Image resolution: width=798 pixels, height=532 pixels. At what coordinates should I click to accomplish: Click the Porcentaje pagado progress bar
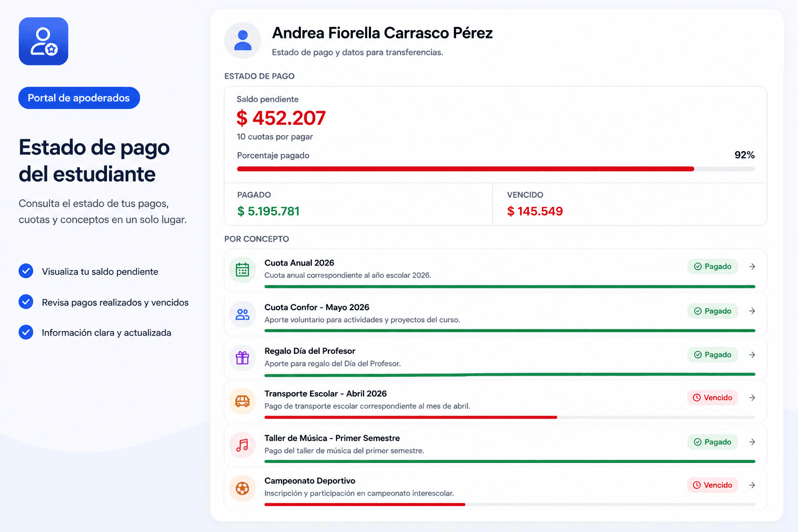(496, 169)
